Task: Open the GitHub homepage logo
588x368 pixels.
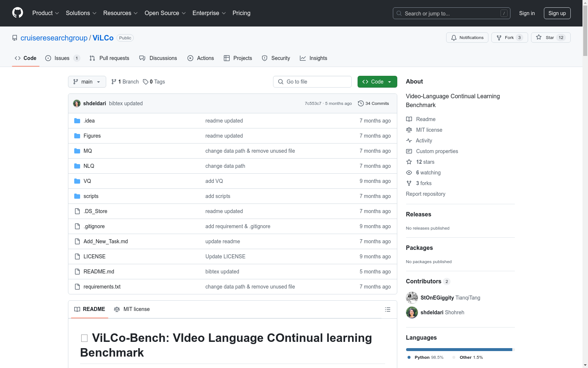Action: 18,13
